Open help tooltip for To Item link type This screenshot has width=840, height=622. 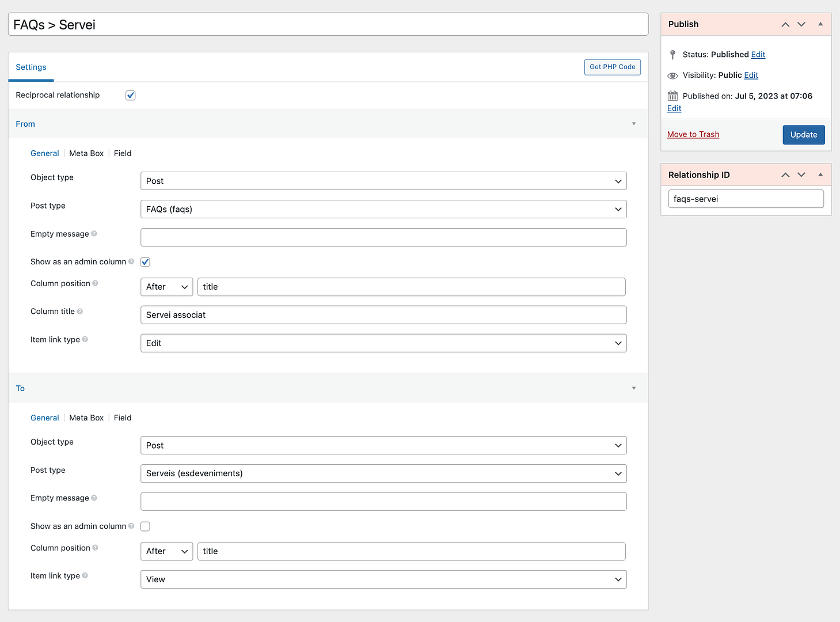(85, 576)
